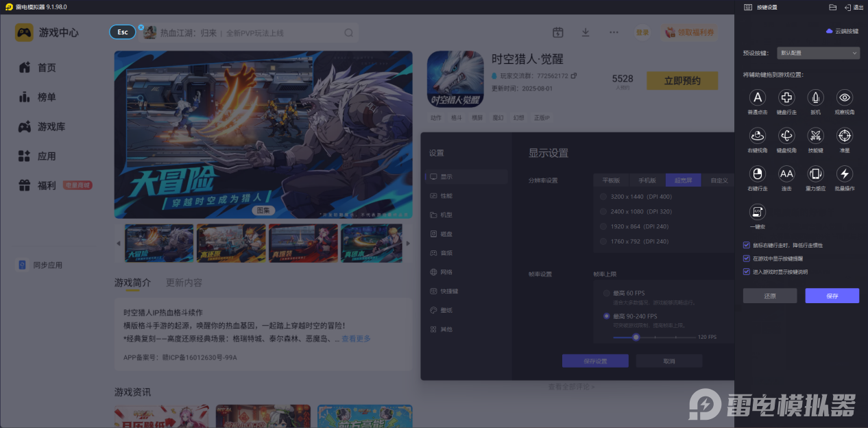Screen dimensions: 868x428
Task: Open 网络 settings category
Action: pyautogui.click(x=466, y=272)
